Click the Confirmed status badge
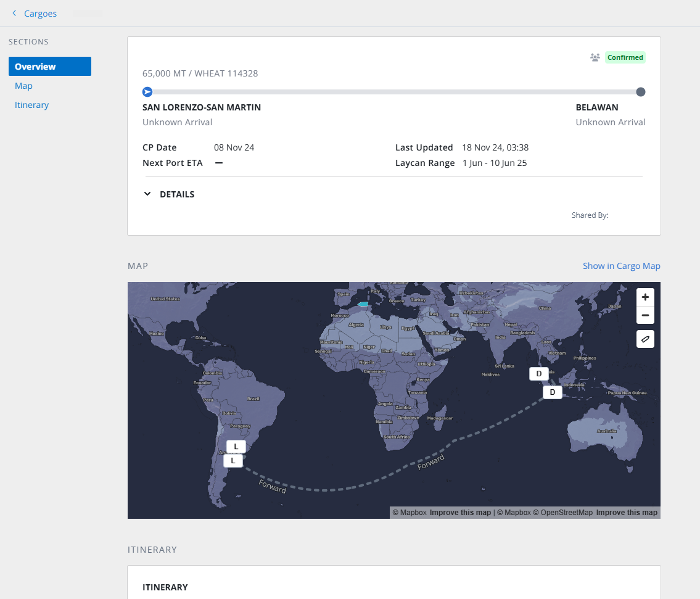The image size is (700, 599). [625, 57]
